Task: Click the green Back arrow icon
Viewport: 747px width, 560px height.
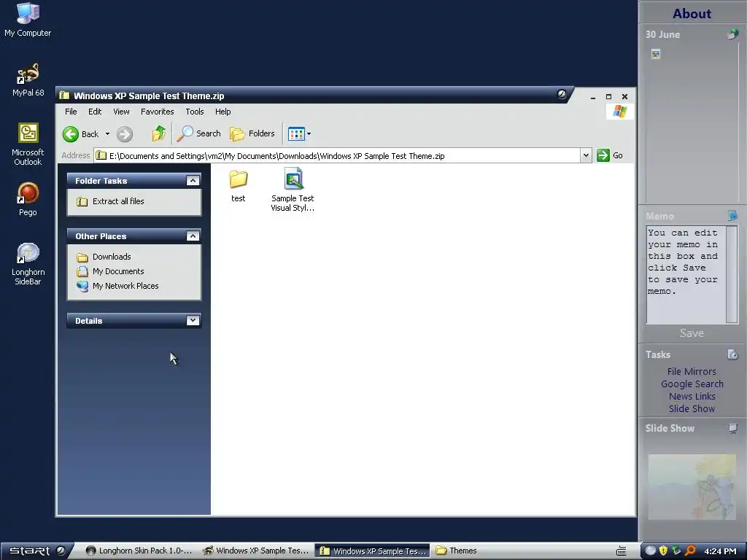Action: pyautogui.click(x=71, y=134)
